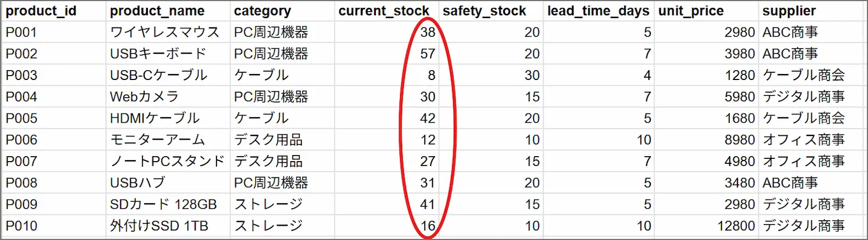Select the product_id header cell

tap(53, 11)
